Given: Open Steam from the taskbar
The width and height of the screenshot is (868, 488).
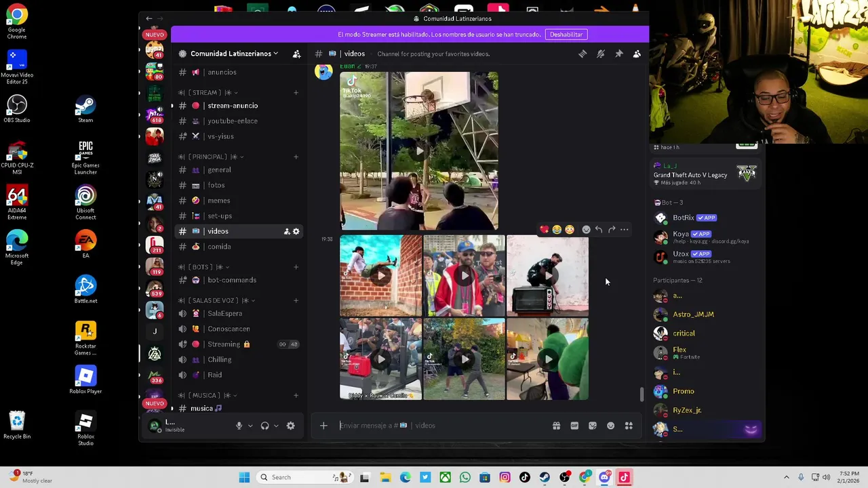Looking at the screenshot, I should (545, 477).
